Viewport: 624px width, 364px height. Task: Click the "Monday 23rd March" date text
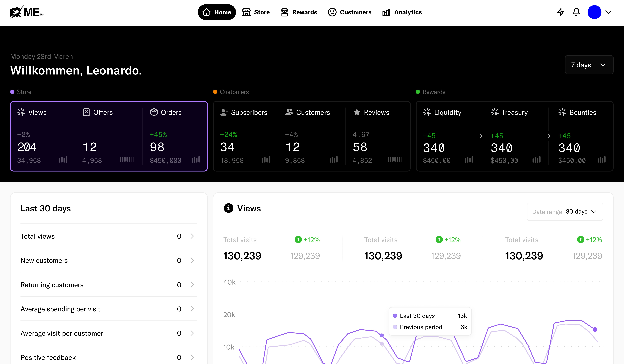click(x=42, y=57)
